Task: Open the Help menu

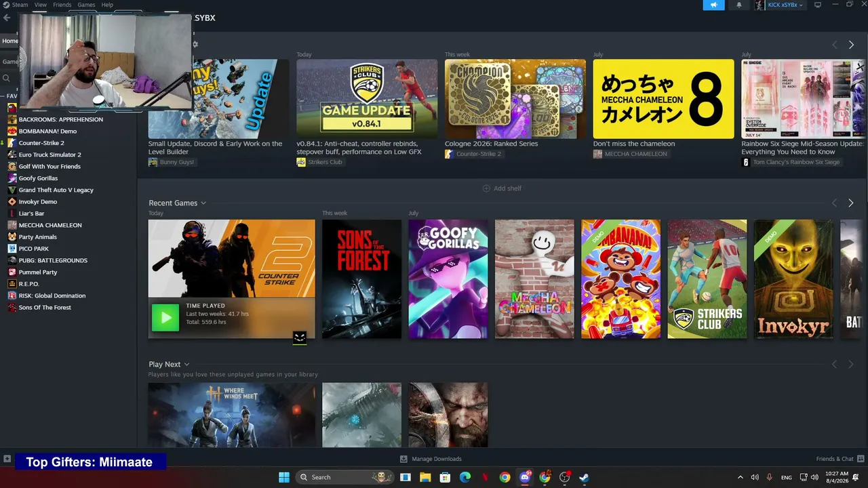Action: coord(107,5)
